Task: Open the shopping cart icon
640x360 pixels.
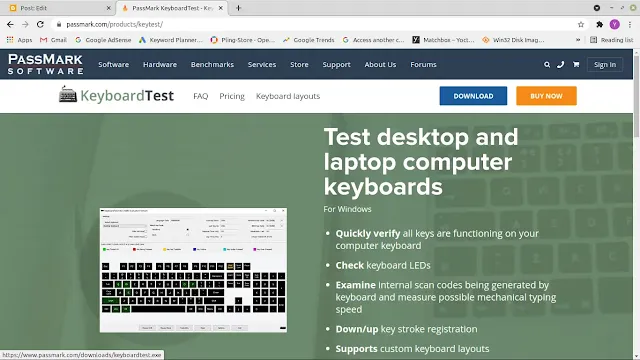Action: click(576, 64)
